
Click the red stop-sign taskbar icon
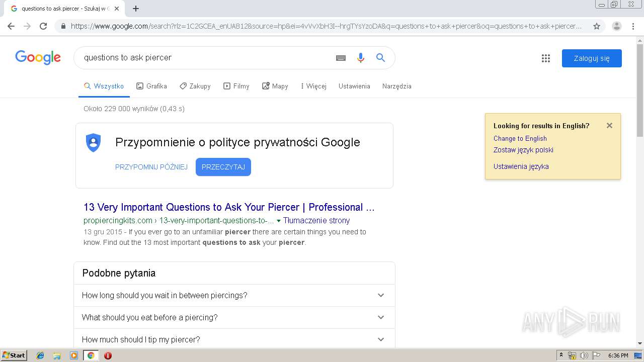pyautogui.click(x=108, y=355)
